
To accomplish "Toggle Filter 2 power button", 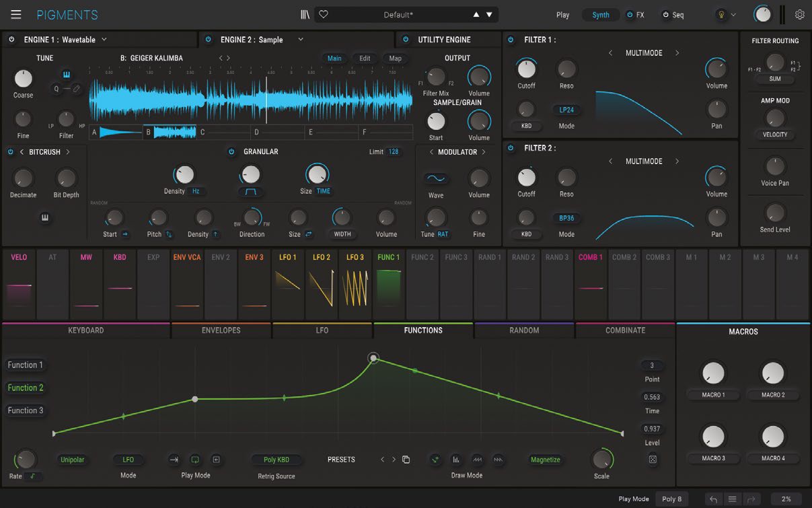I will pyautogui.click(x=511, y=148).
